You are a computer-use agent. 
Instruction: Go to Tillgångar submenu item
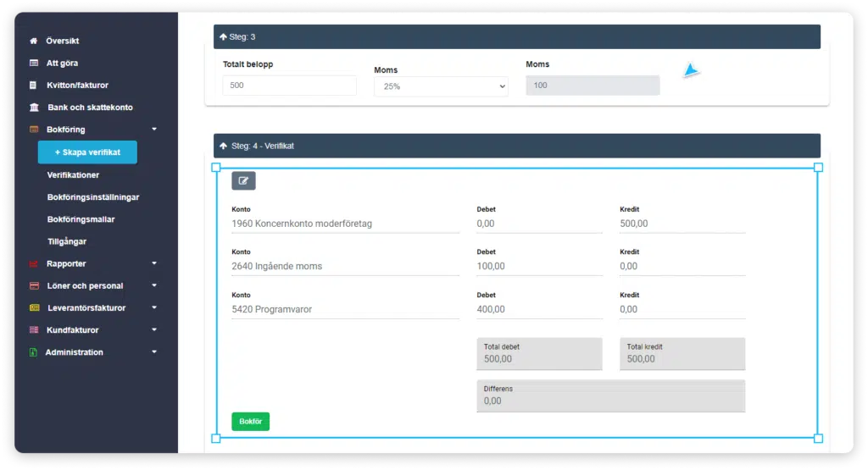click(67, 241)
